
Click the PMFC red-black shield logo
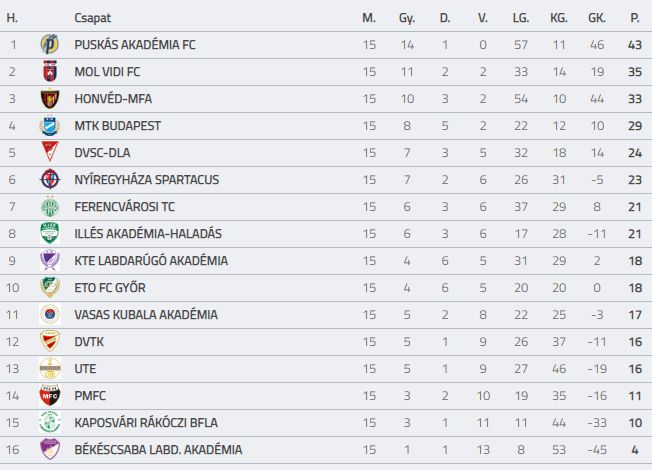click(x=50, y=396)
